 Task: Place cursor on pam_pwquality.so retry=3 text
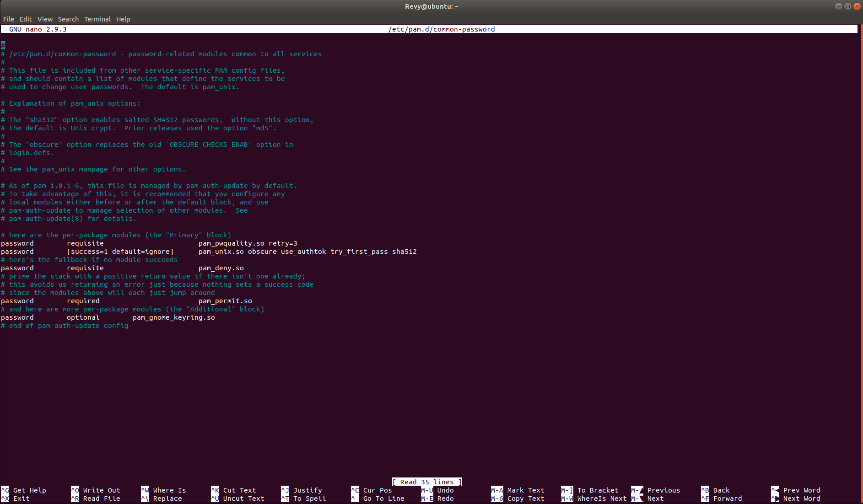click(x=248, y=243)
